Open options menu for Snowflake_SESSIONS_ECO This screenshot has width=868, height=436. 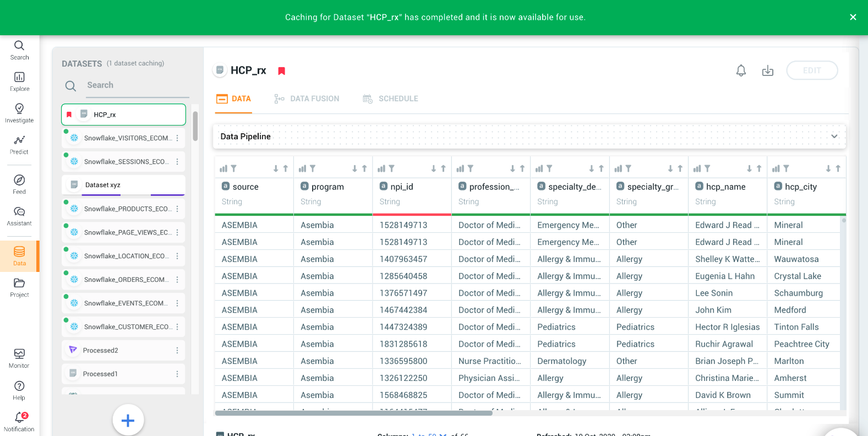coord(177,162)
